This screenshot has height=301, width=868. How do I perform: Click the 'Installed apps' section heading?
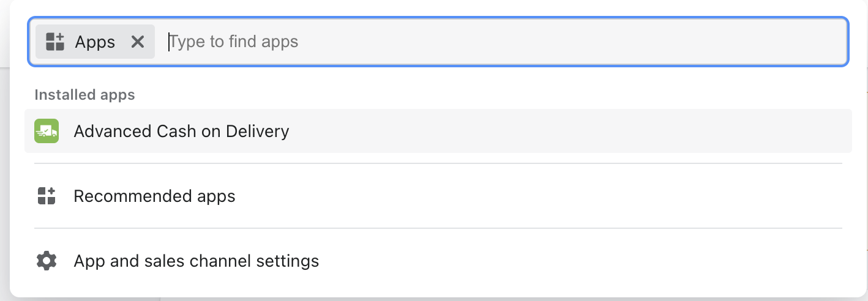point(84,95)
